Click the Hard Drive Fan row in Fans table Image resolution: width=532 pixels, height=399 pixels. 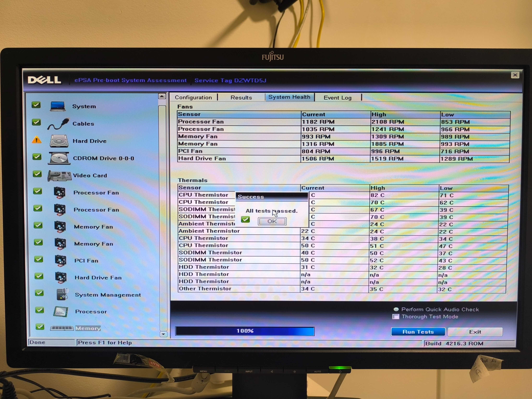click(343, 159)
